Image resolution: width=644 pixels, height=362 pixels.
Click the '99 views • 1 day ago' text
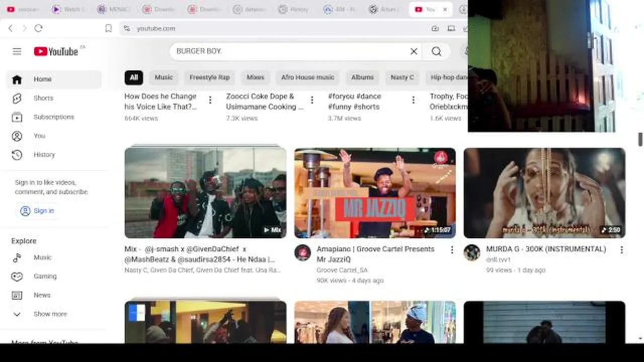click(x=516, y=270)
